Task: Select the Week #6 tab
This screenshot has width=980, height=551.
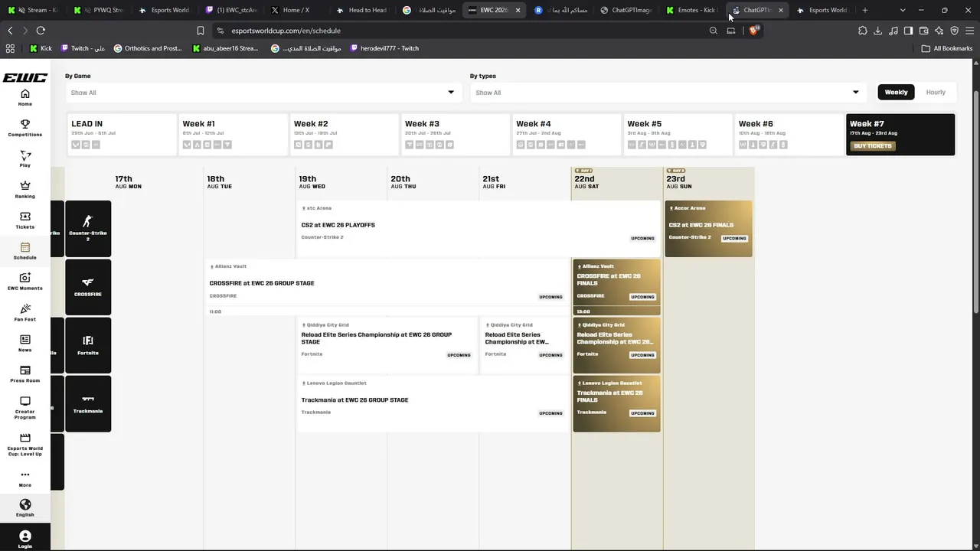Action: click(x=789, y=135)
